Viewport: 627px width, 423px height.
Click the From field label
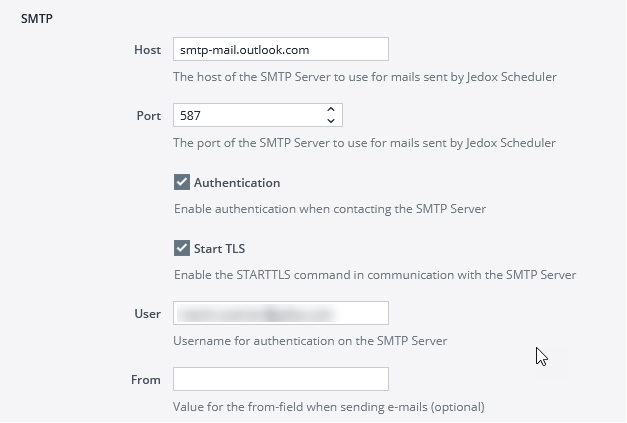[146, 380]
